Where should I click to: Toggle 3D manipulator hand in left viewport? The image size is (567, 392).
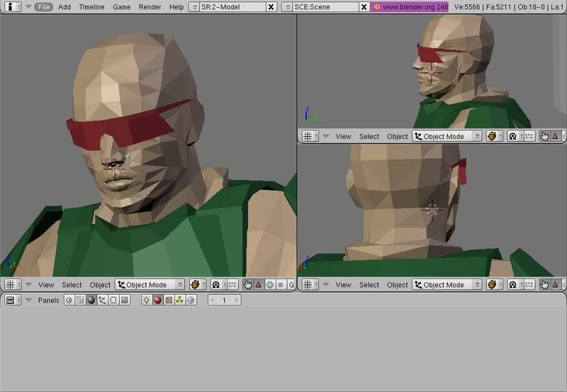[x=247, y=284]
